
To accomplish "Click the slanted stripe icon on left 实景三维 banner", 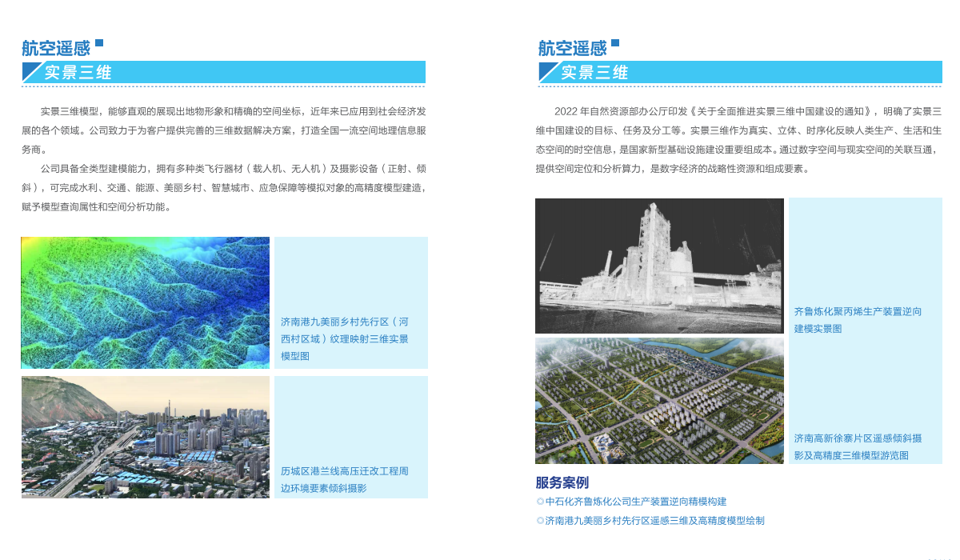I will click(33, 72).
